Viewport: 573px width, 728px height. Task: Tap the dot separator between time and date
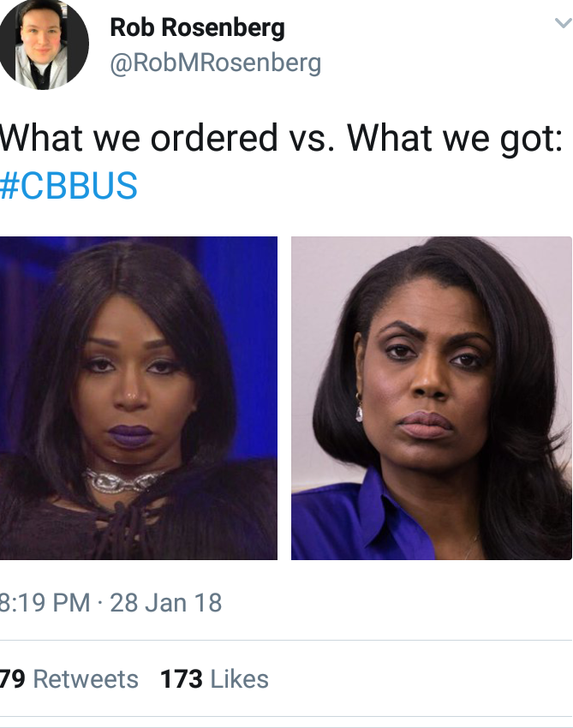click(100, 603)
